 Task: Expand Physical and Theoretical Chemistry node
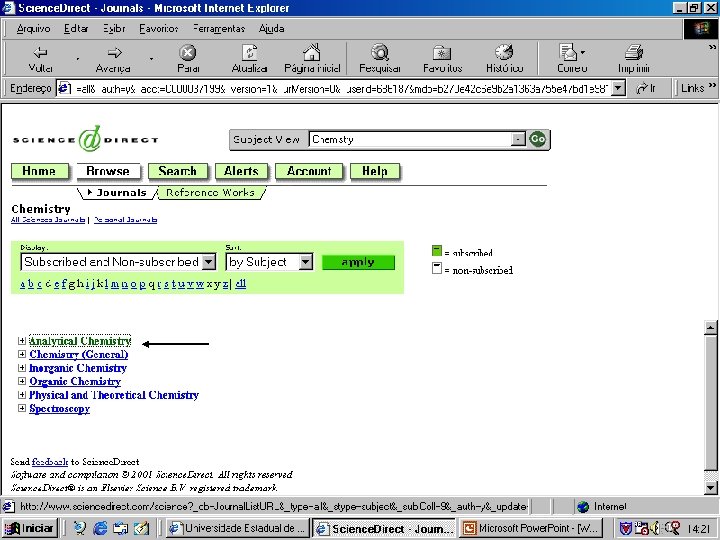pyautogui.click(x=22, y=394)
